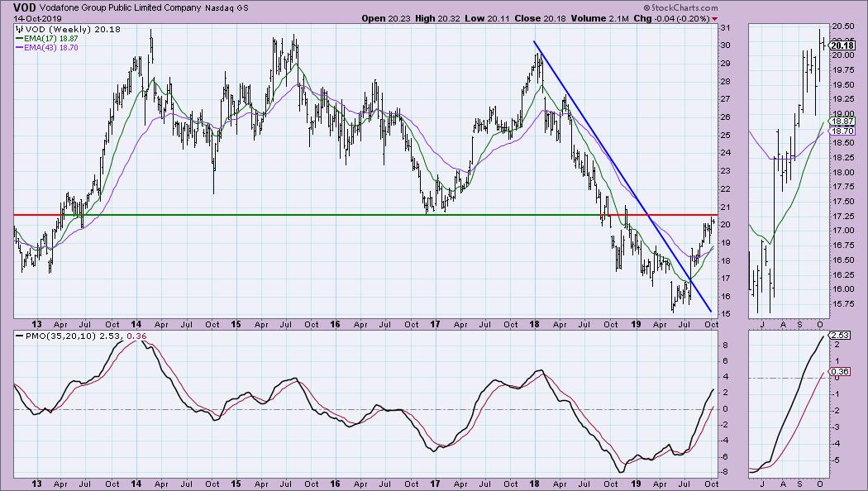Click the StockCharts.com watermark link
The height and width of the screenshot is (491, 868).
(x=681, y=7)
